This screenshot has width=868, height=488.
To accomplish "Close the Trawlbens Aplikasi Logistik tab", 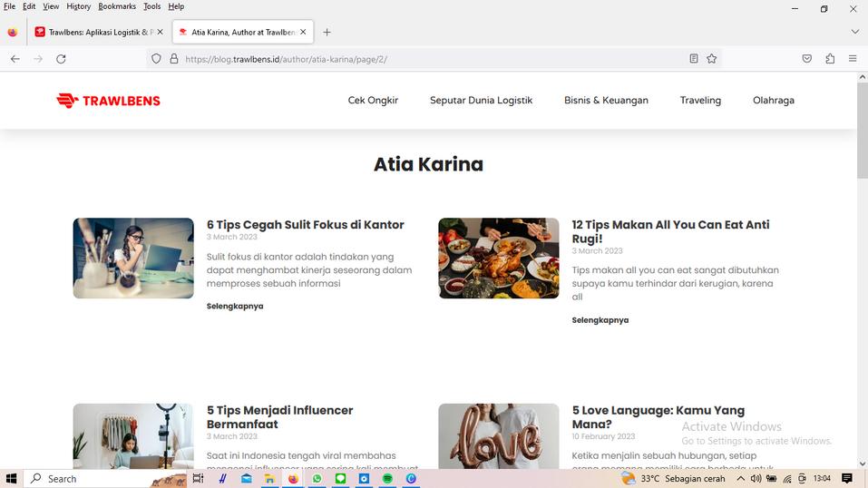I will tap(160, 32).
